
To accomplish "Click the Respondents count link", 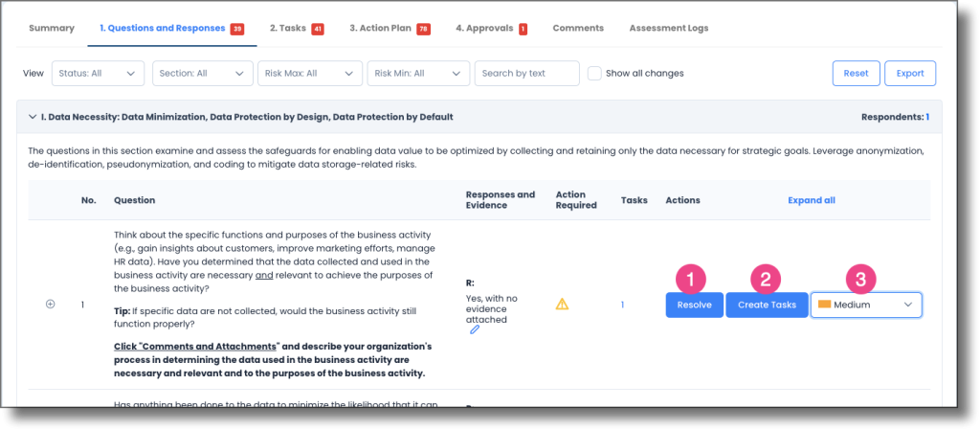I will coord(927,117).
